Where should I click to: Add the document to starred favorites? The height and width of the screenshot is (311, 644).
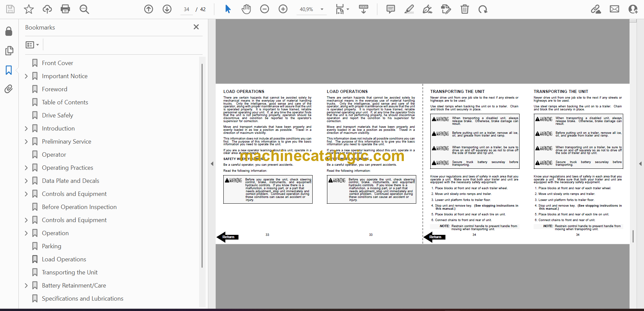coord(29,9)
